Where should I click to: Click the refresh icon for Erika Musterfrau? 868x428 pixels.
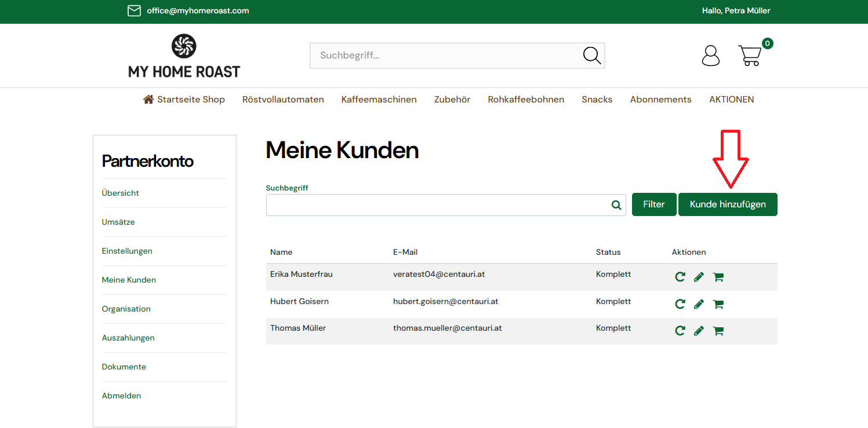coord(680,277)
